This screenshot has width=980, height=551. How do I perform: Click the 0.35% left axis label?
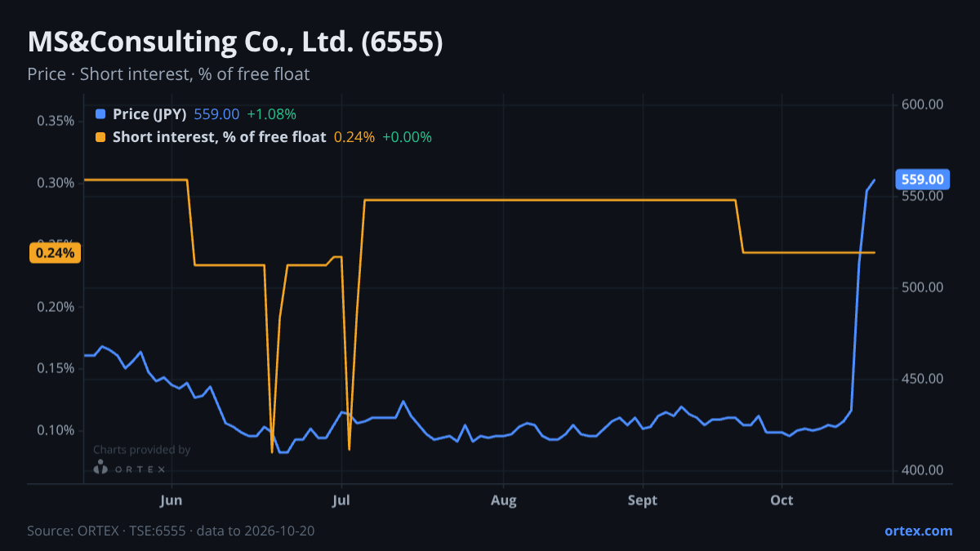pyautogui.click(x=56, y=121)
